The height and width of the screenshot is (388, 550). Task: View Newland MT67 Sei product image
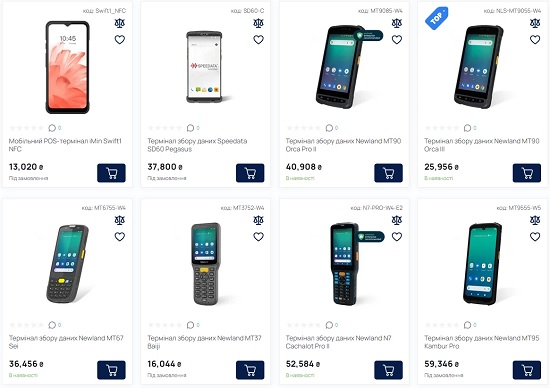tap(67, 264)
